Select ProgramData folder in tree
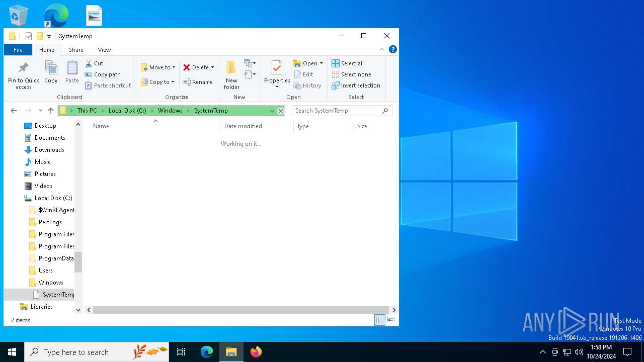This screenshot has height=362, width=644. (56, 258)
